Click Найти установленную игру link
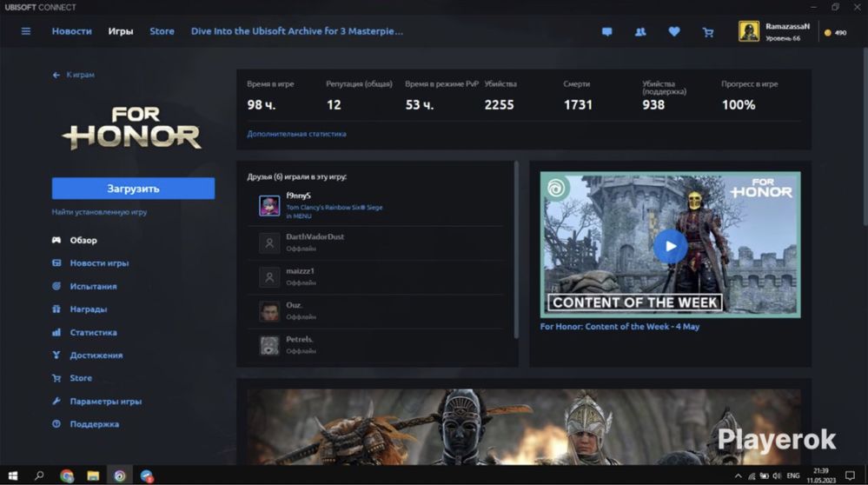The image size is (868, 485). (x=100, y=211)
